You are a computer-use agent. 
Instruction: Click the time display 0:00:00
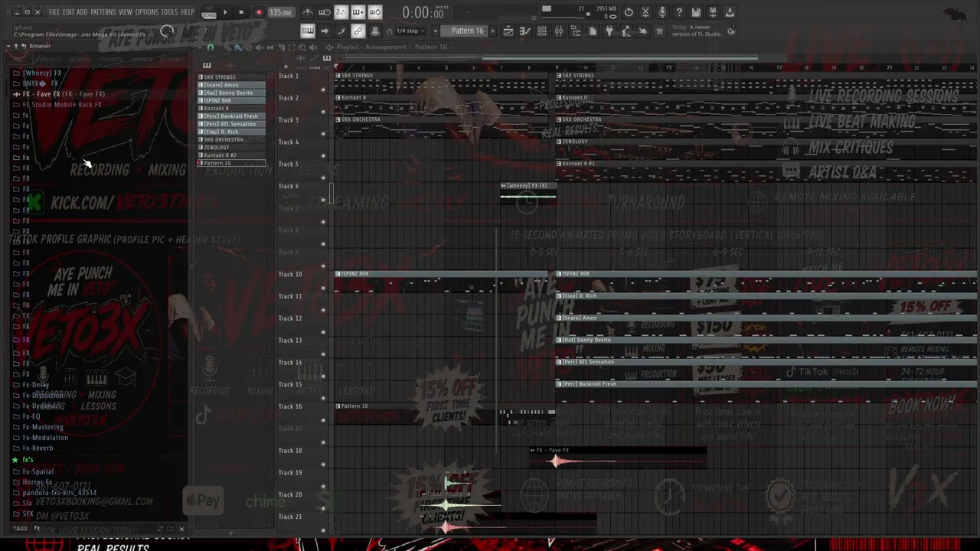click(423, 13)
